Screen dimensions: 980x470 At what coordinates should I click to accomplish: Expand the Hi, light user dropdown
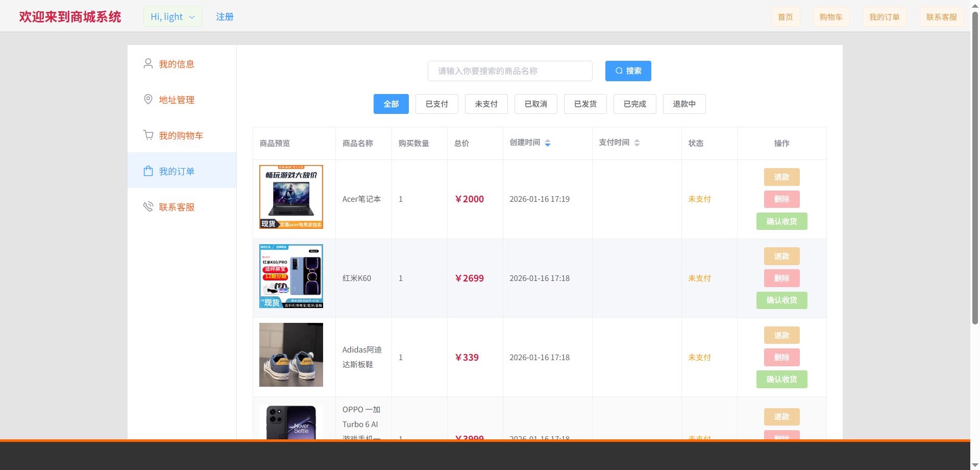click(173, 16)
